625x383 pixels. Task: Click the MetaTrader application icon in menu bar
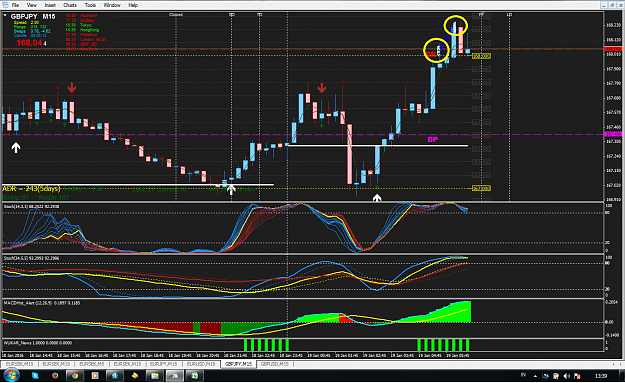[4, 5]
